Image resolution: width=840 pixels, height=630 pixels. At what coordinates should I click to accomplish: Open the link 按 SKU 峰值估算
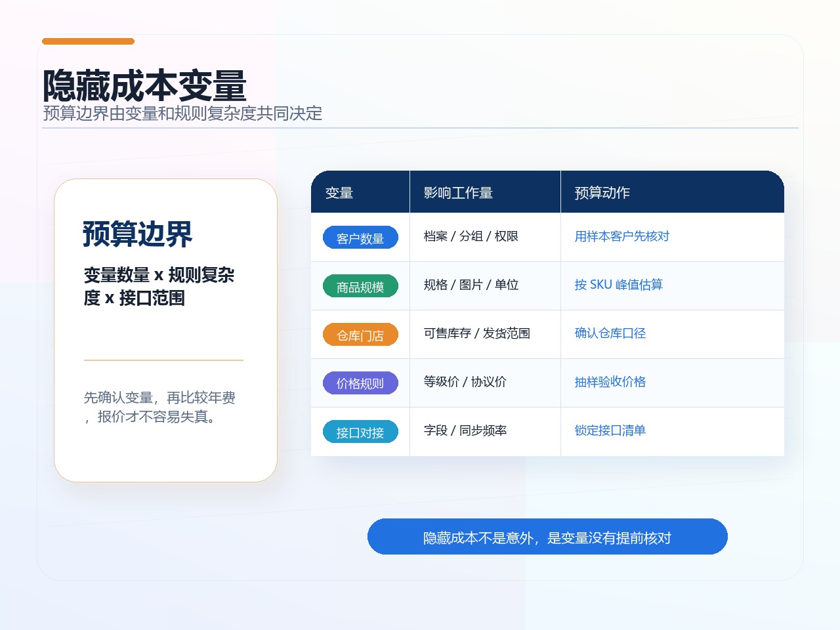(x=618, y=285)
